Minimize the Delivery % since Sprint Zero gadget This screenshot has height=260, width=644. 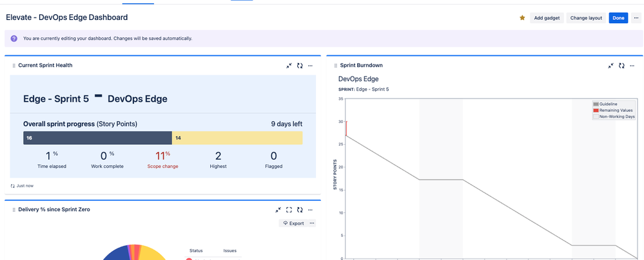(278, 210)
